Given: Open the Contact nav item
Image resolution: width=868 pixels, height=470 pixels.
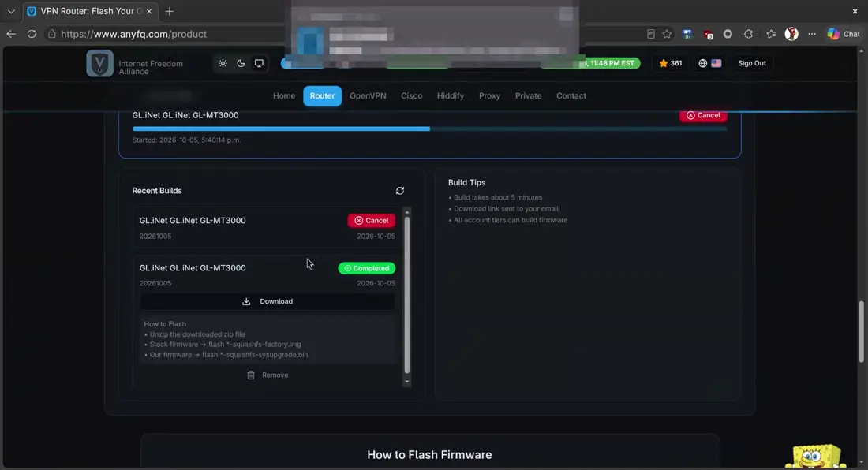Looking at the screenshot, I should tap(571, 95).
